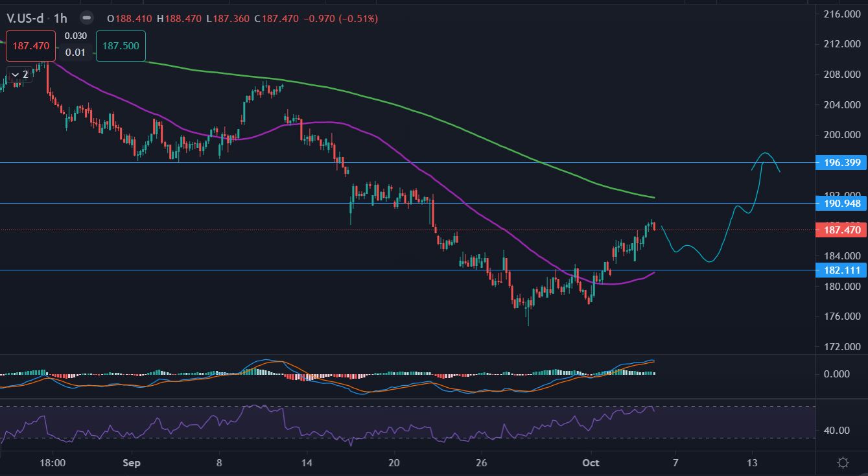
Task: Click the Sep label on time axis
Action: 132,463
